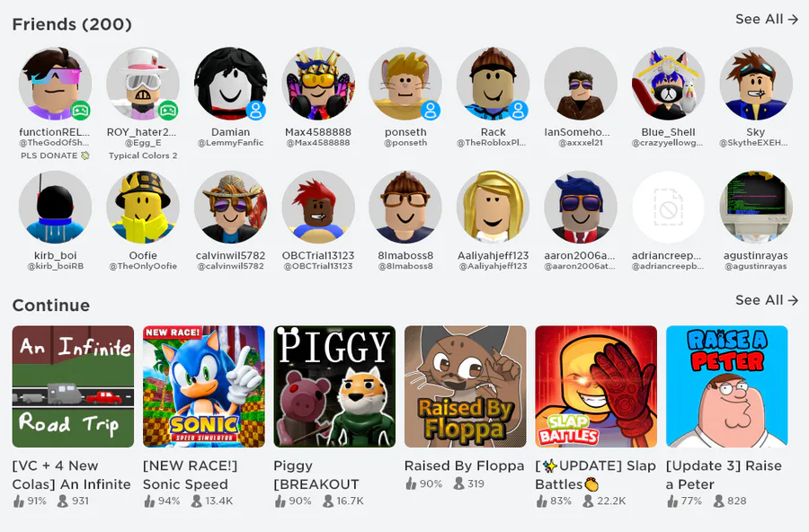This screenshot has height=532, width=809.
Task: Open the Blue_Shell friend avatar
Action: tap(668, 84)
